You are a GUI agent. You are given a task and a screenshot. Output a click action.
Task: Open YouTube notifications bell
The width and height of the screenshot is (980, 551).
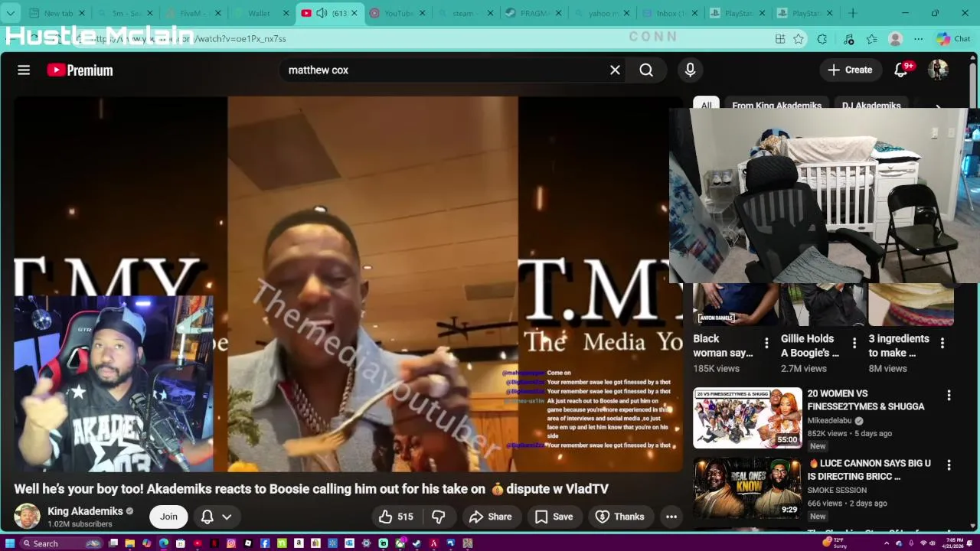(x=901, y=70)
